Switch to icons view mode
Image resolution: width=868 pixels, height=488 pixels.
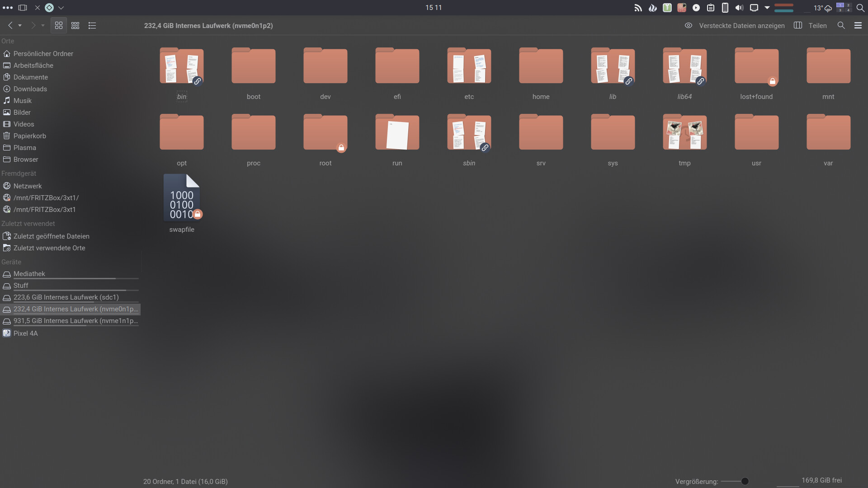pyautogui.click(x=59, y=26)
